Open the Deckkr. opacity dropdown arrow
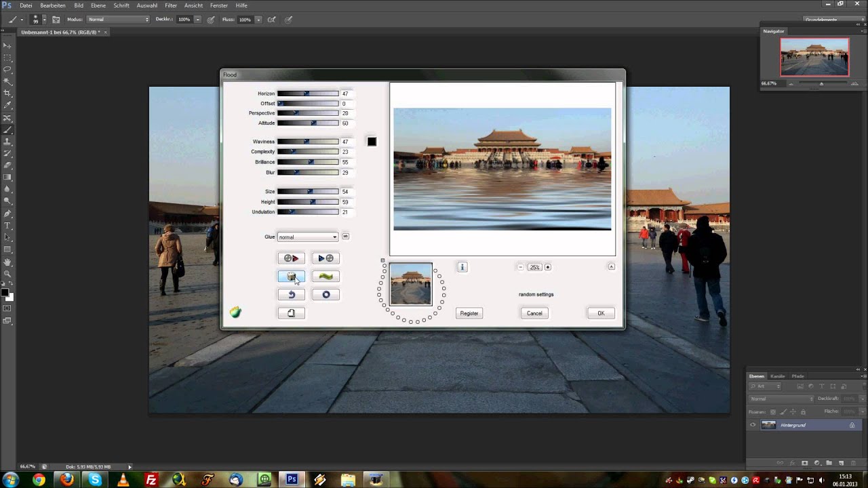Image resolution: width=868 pixels, height=488 pixels. (x=198, y=20)
